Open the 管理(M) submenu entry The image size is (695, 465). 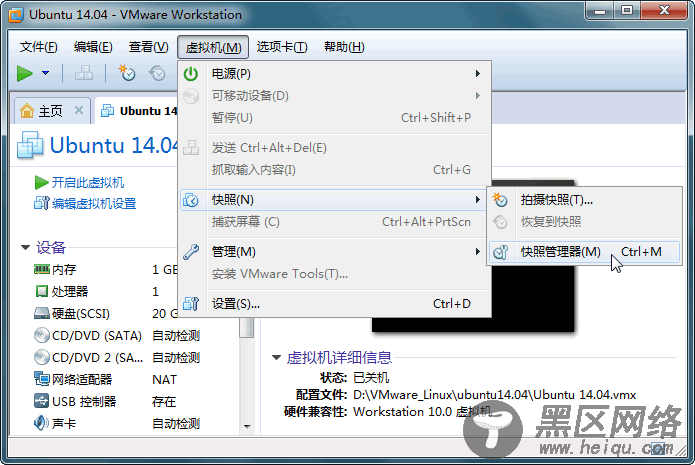click(x=335, y=252)
